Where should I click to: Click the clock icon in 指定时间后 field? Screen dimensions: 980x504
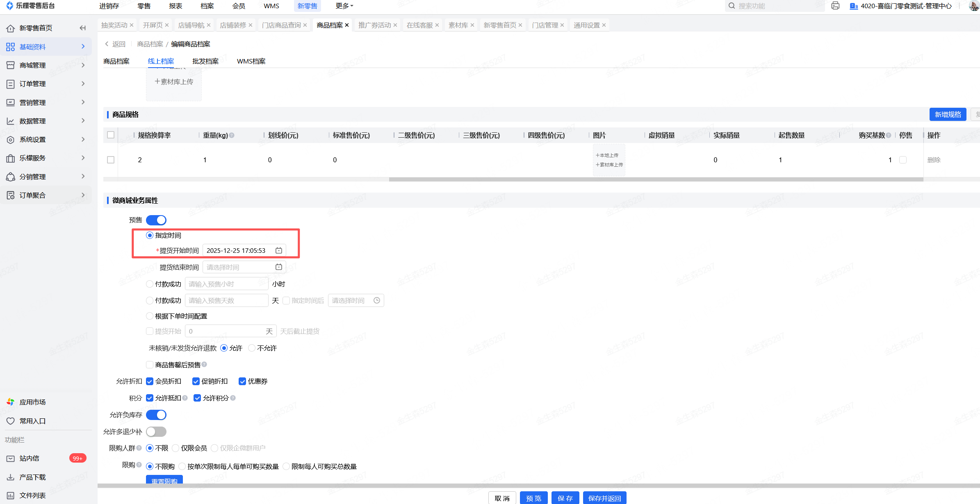click(x=377, y=300)
